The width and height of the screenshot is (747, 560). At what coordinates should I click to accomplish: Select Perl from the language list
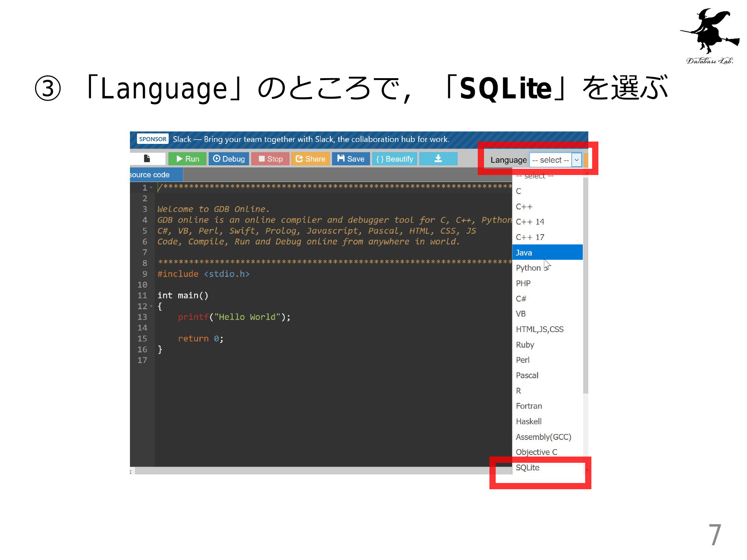[547, 360]
